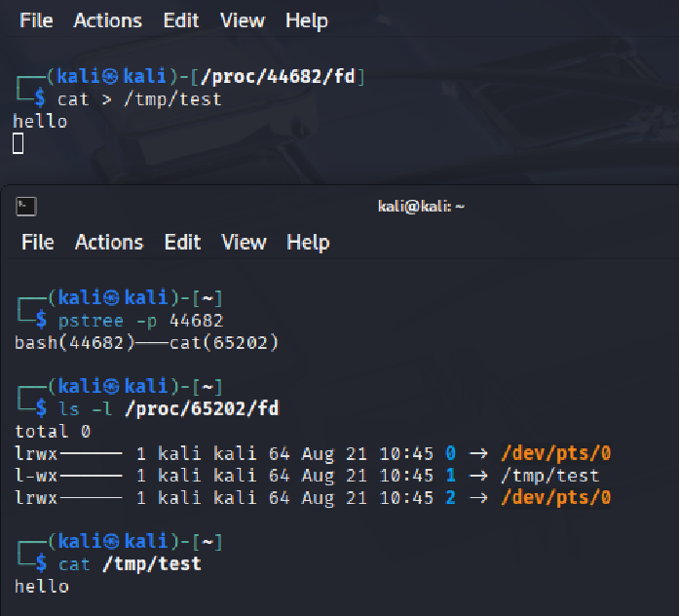This screenshot has width=680, height=616.
Task: Click the terminal icon in lower window titlebar
Action: [x=26, y=206]
